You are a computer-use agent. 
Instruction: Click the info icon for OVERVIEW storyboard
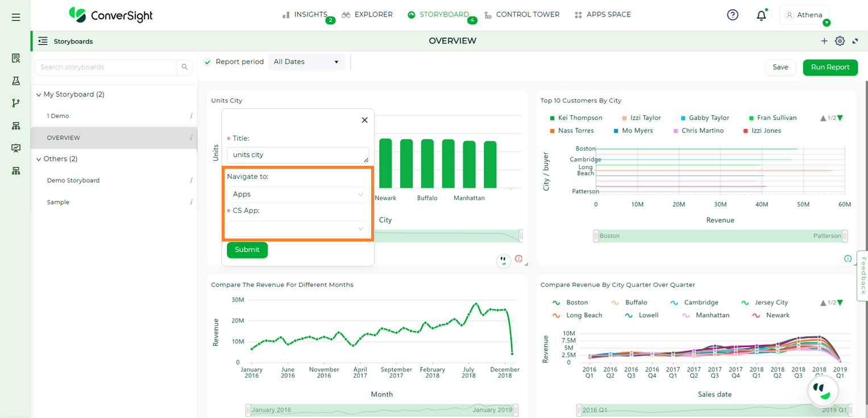point(191,137)
